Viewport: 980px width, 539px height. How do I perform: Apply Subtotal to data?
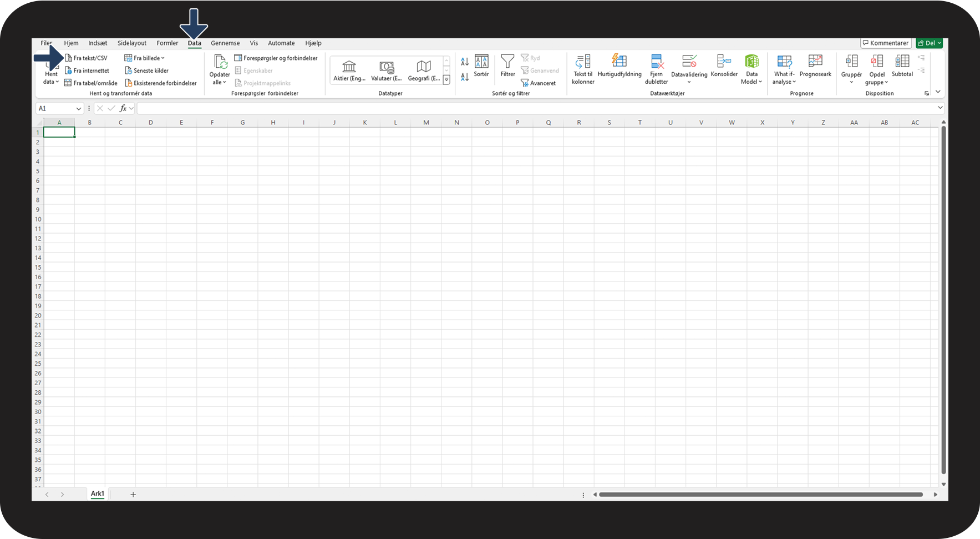(902, 66)
